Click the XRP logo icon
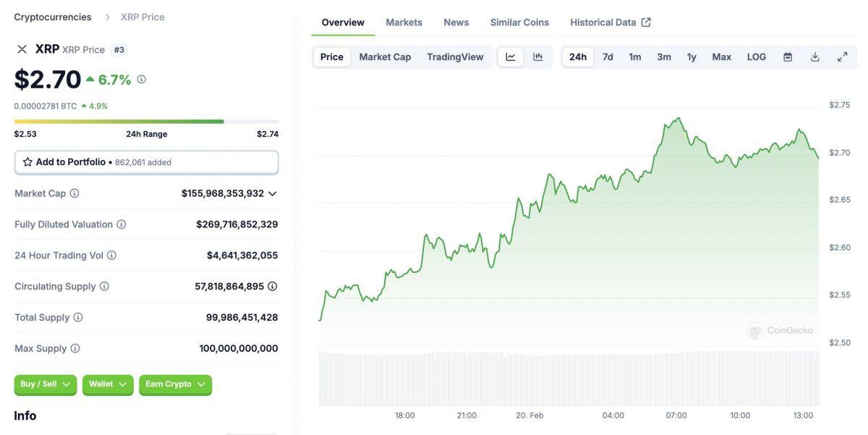Screen dimensions: 868x435 [x=22, y=49]
